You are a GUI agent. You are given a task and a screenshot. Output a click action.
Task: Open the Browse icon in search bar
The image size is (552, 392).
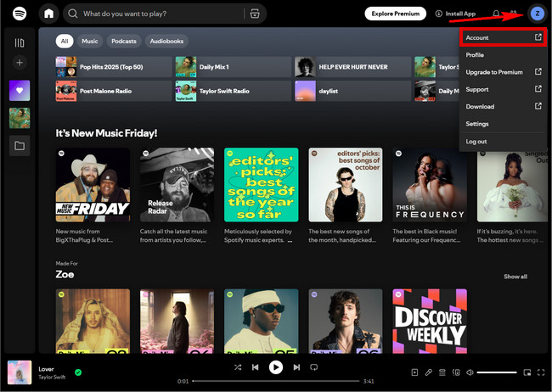[x=255, y=14]
